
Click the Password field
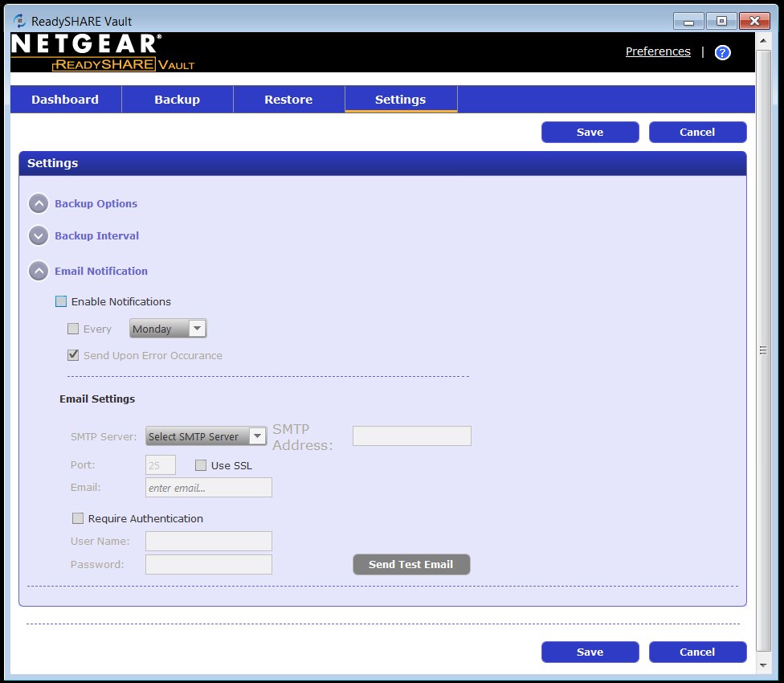pos(209,565)
